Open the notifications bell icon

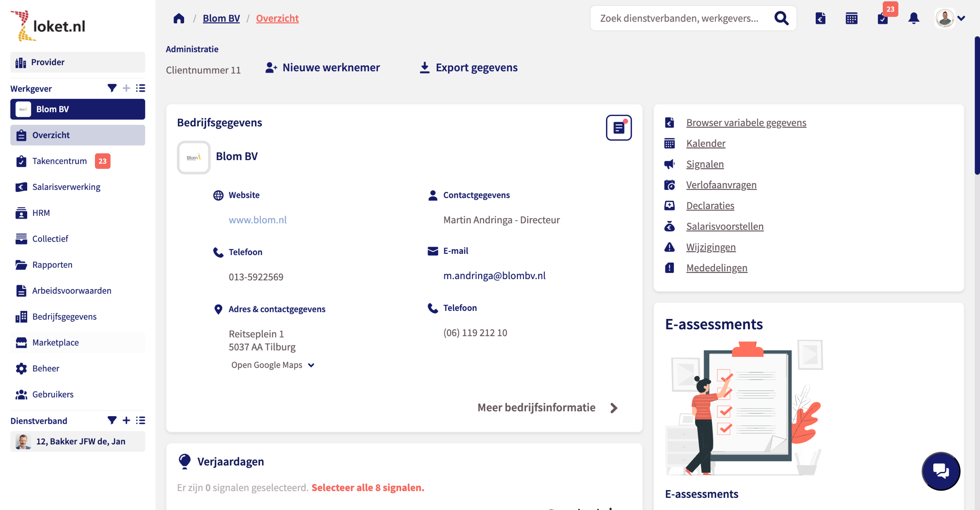coord(914,18)
